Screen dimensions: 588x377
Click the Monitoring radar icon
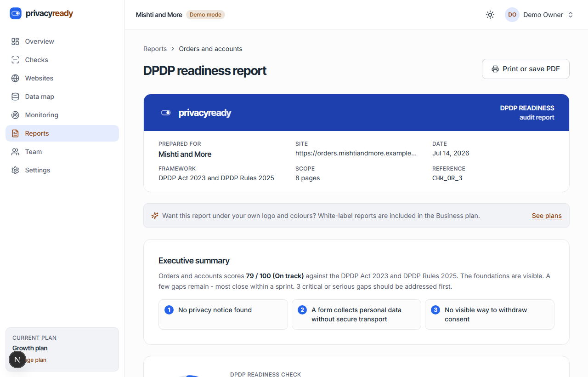pyautogui.click(x=15, y=115)
